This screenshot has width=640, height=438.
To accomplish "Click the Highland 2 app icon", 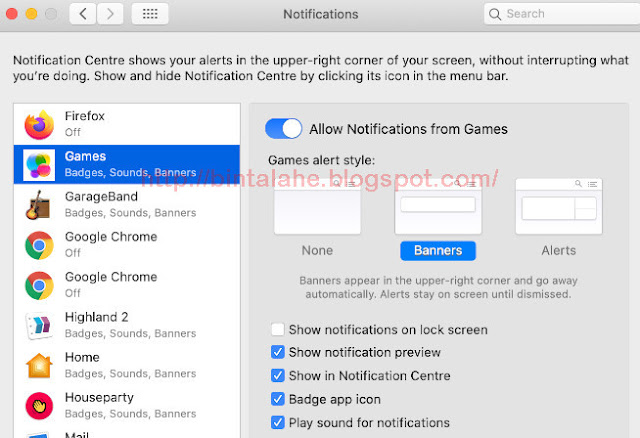I will tap(39, 326).
